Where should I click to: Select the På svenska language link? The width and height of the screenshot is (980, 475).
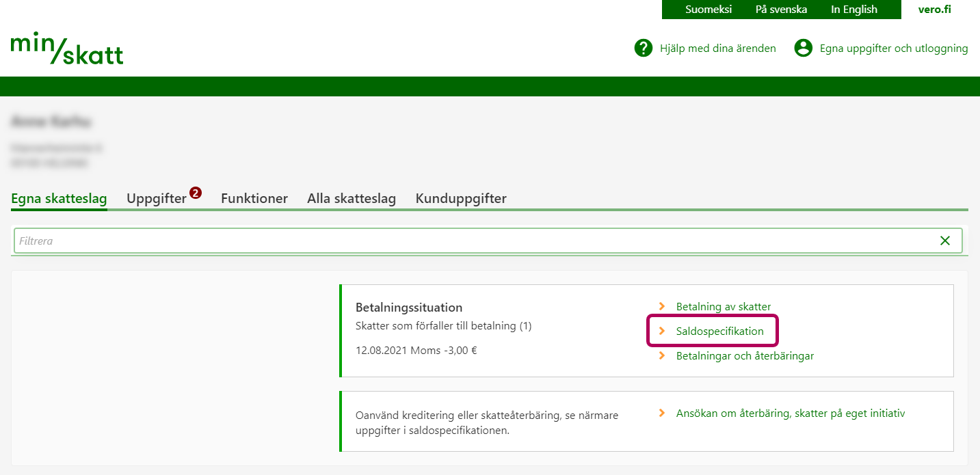pyautogui.click(x=781, y=10)
